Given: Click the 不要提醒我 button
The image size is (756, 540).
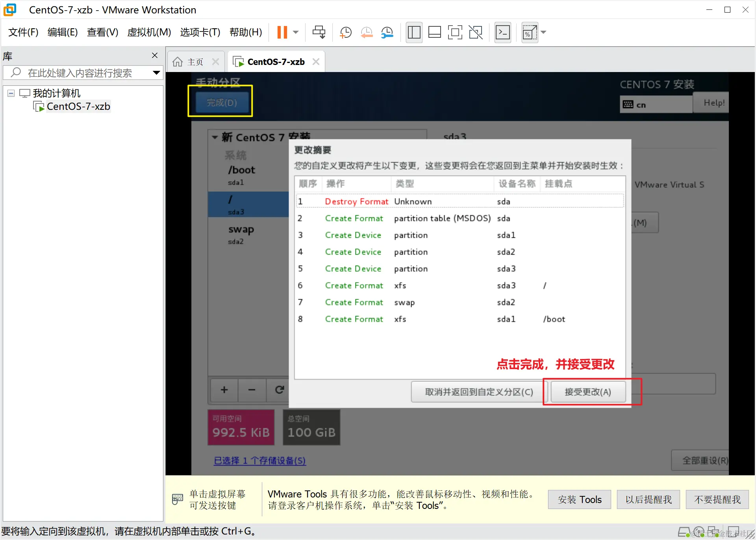Looking at the screenshot, I should tap(717, 500).
